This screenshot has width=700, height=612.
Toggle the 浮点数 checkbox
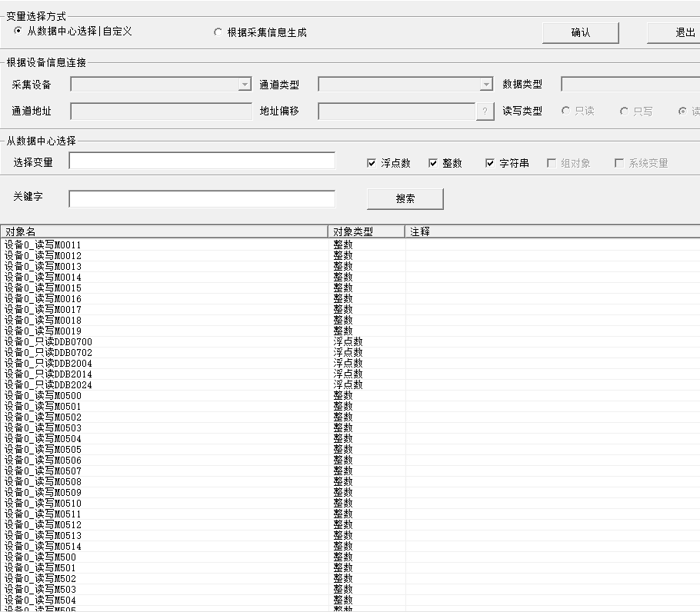coord(372,164)
